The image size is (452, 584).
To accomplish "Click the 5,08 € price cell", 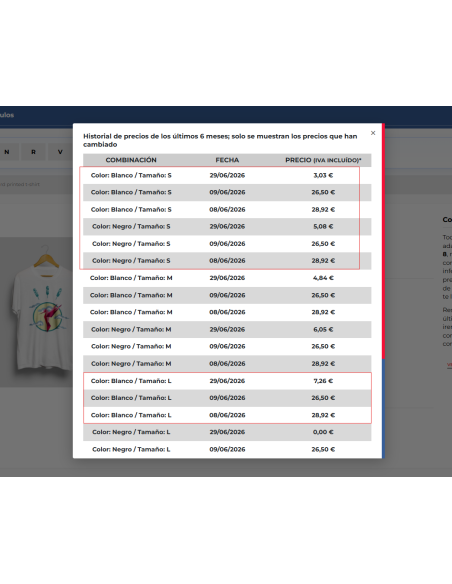I will 323,226.
